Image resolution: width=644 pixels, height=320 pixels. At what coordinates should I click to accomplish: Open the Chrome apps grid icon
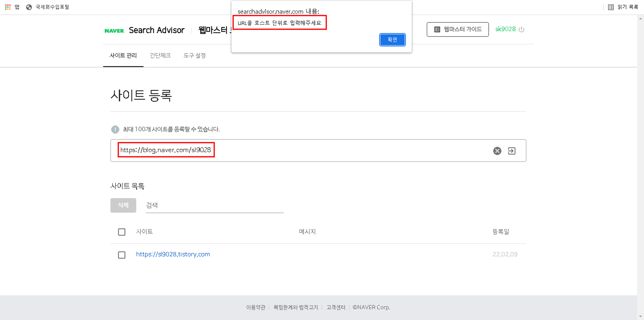pyautogui.click(x=8, y=7)
